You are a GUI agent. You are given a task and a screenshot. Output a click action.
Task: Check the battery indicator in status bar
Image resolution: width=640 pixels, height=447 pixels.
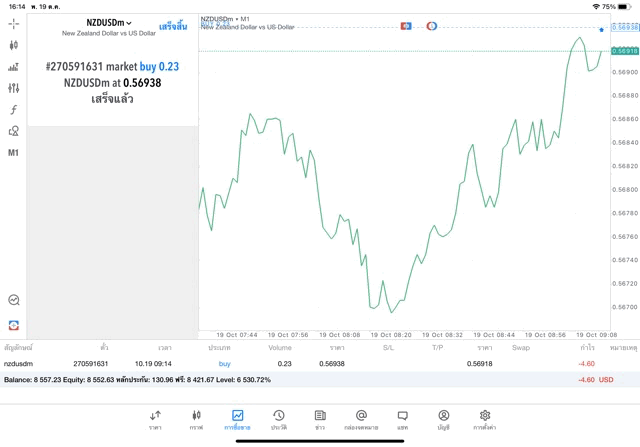[624, 7]
